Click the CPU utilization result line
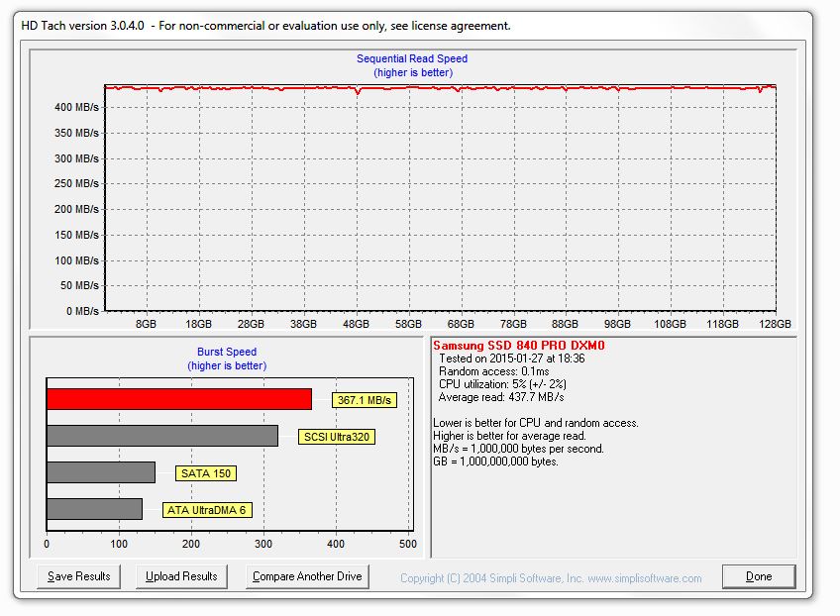Viewport: 840px width, 616px height. [502, 384]
